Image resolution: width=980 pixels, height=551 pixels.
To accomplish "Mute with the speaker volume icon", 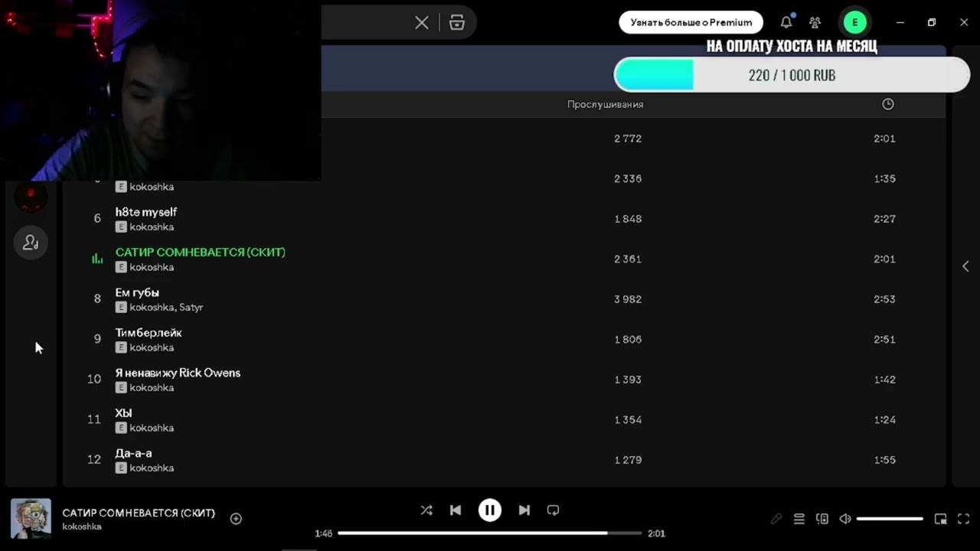I will coord(845,519).
